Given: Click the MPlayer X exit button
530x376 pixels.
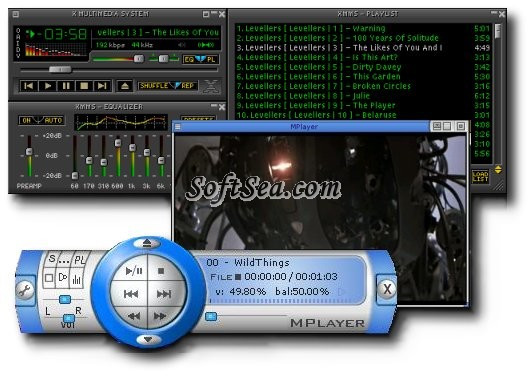Looking at the screenshot, I should pos(387,289).
